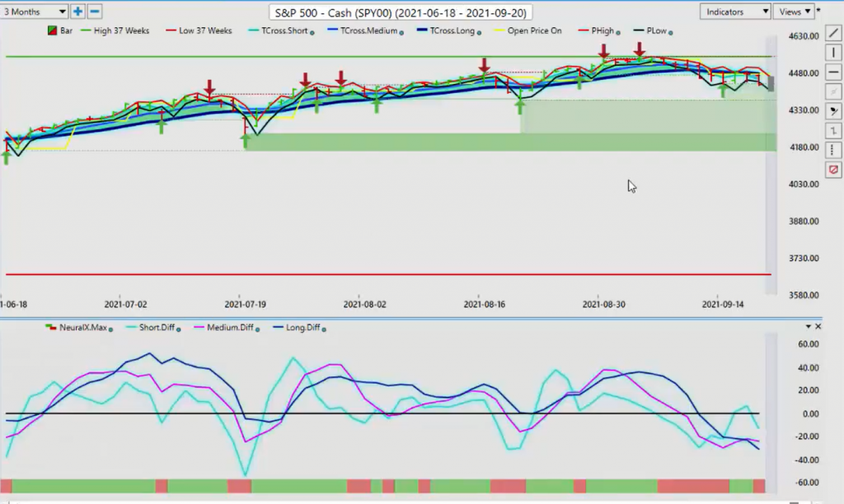This screenshot has height=504, width=844.
Task: Zoom in with the blue plus button
Action: (77, 12)
